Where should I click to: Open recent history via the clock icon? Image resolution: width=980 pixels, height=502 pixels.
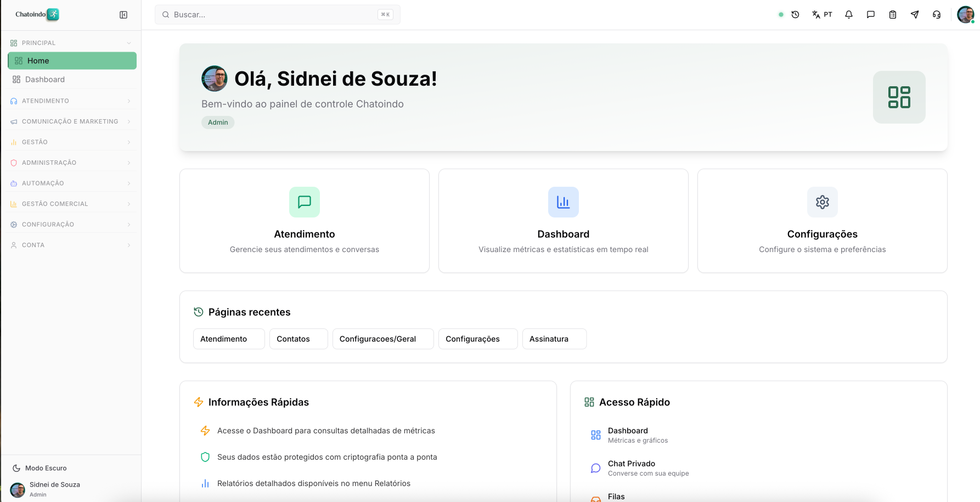click(795, 14)
